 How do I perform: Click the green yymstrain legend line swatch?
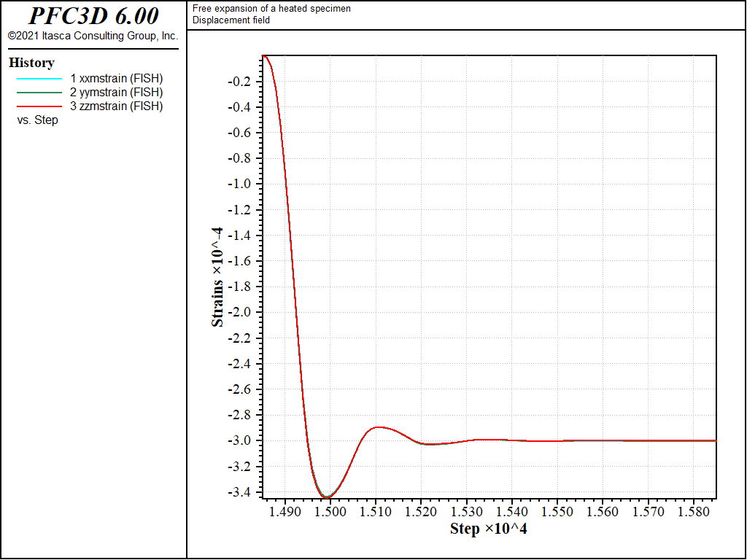39,93
